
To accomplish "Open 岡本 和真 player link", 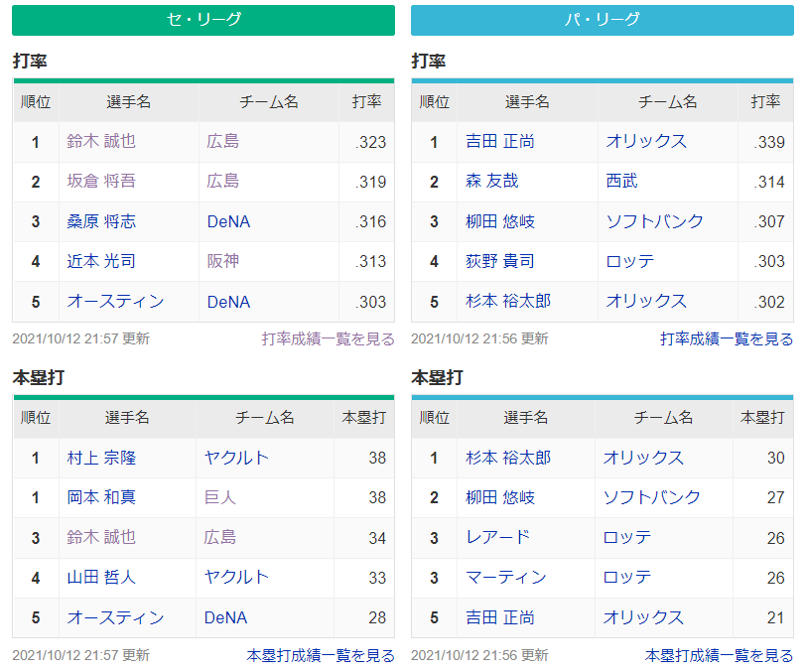I will pos(101,497).
